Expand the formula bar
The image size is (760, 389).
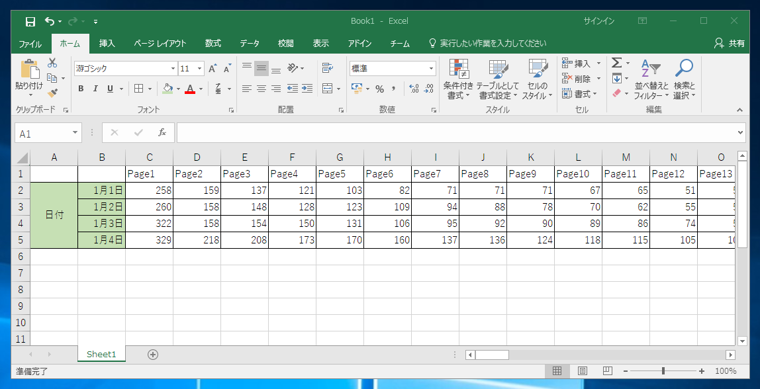[x=740, y=132]
